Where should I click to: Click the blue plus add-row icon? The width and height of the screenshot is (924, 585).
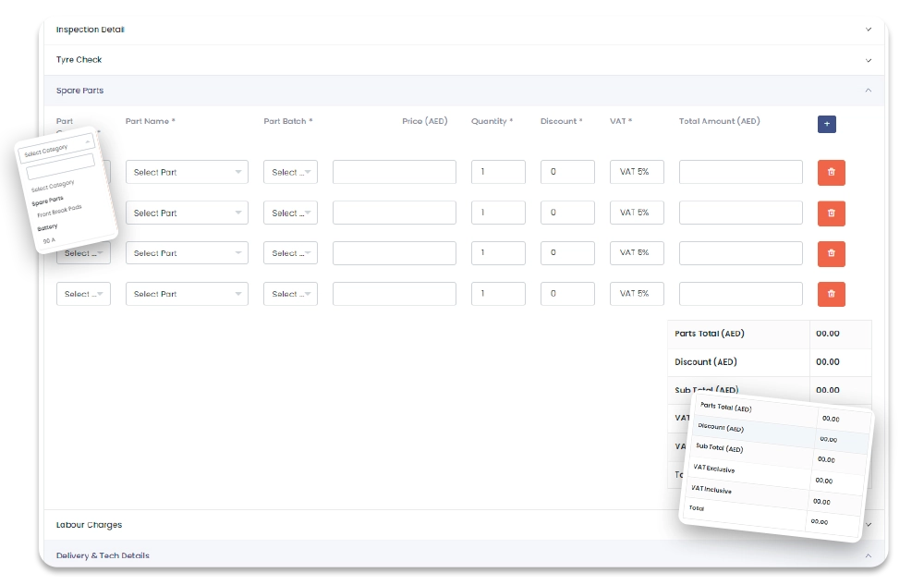pos(826,124)
